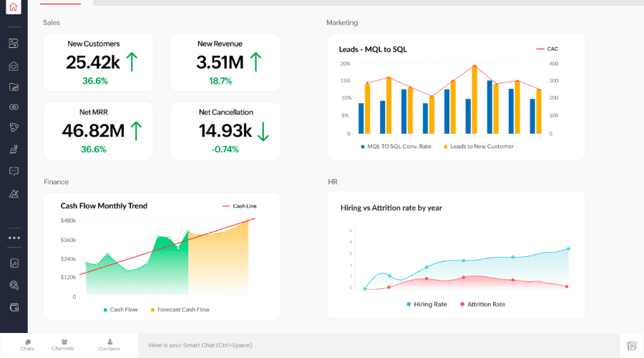Click the $480k axis label

[x=68, y=221]
